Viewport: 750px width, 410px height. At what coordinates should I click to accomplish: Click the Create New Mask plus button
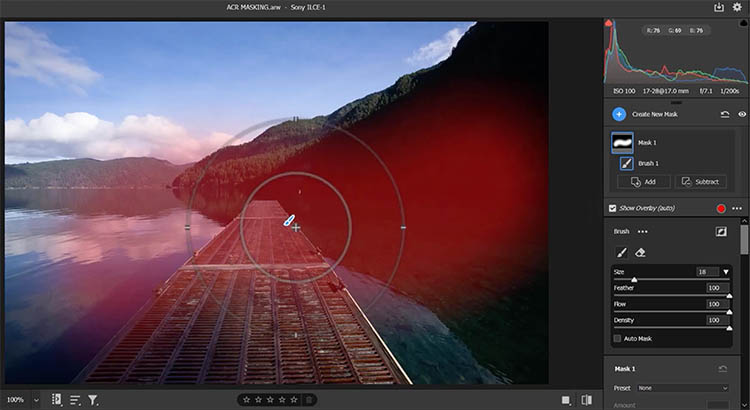(x=619, y=115)
